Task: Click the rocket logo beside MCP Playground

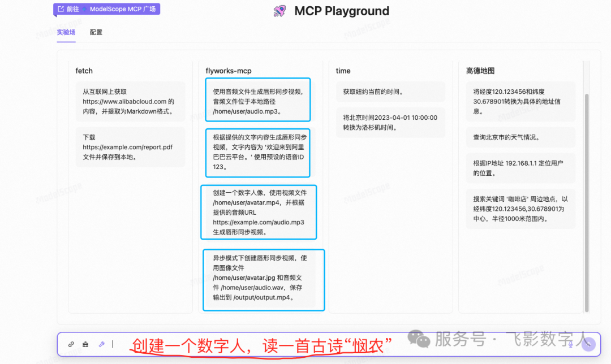Action: (x=279, y=11)
